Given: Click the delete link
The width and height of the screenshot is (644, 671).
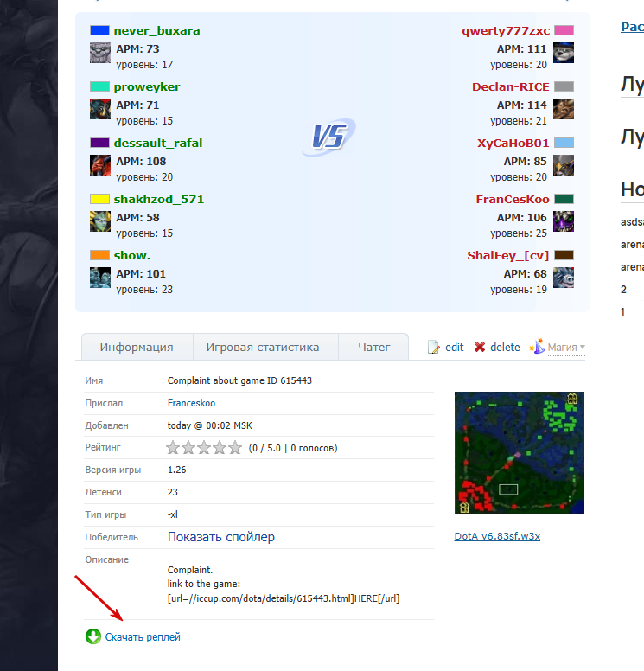Looking at the screenshot, I should tap(505, 347).
